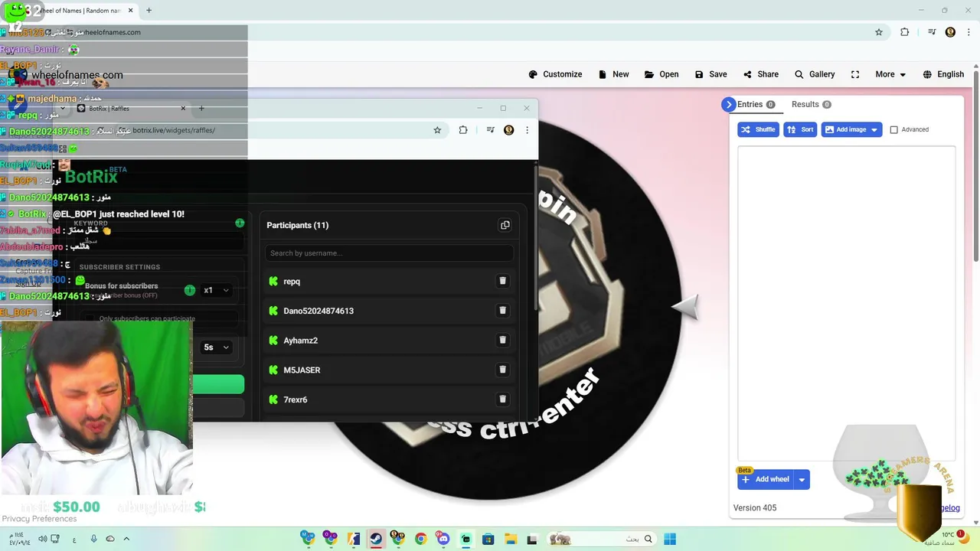The image size is (980, 551).
Task: Open File Explorer from the taskbar
Action: [x=511, y=539]
